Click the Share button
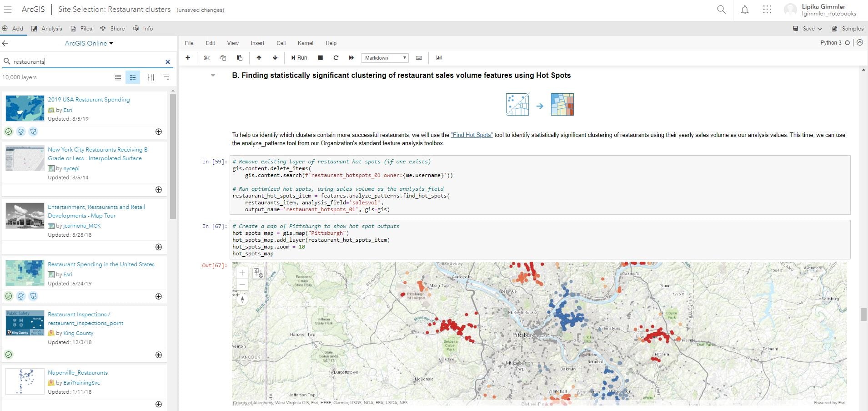 (x=112, y=29)
